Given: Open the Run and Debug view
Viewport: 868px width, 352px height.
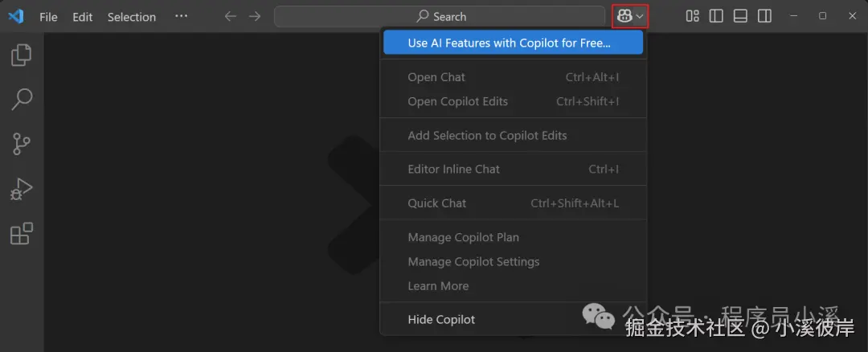Looking at the screenshot, I should pos(21,190).
